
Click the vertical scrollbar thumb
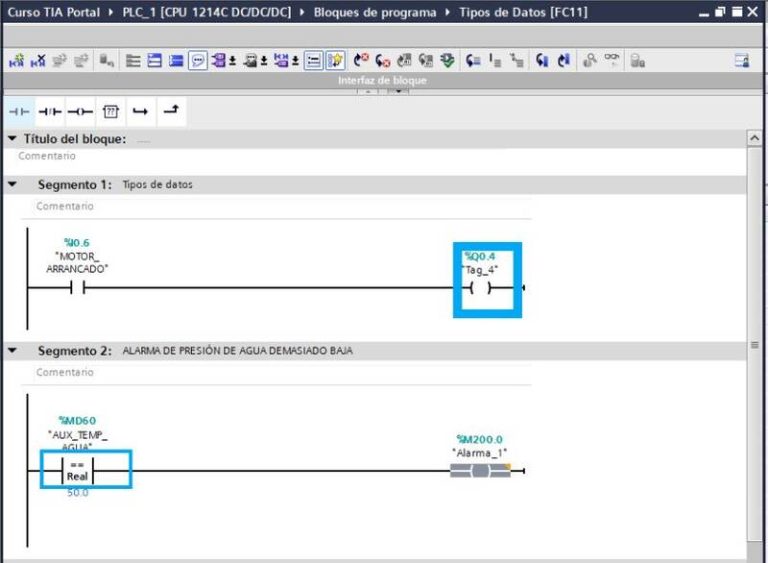(x=754, y=345)
